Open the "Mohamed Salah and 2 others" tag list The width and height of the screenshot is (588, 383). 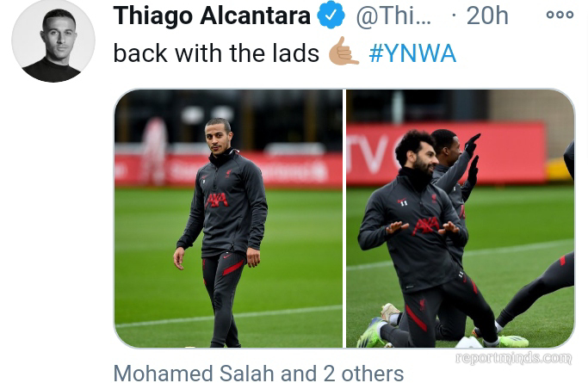click(258, 374)
